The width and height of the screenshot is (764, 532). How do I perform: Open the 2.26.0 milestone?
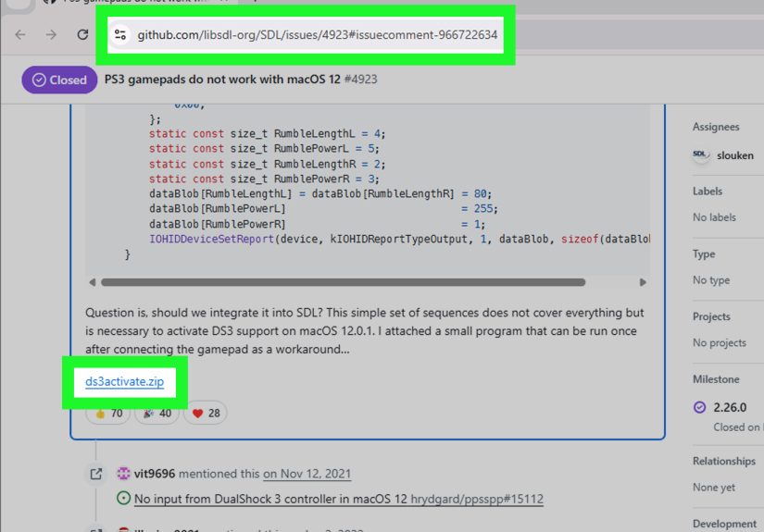coord(730,407)
